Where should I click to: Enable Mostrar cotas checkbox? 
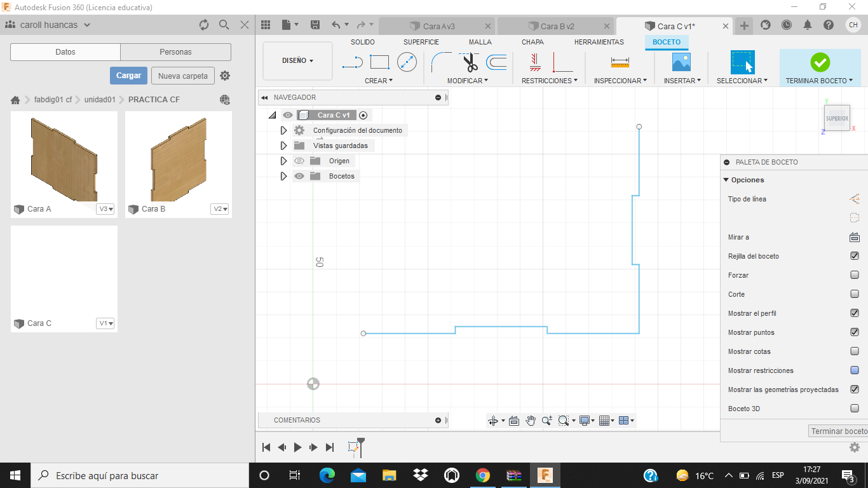[x=855, y=351]
